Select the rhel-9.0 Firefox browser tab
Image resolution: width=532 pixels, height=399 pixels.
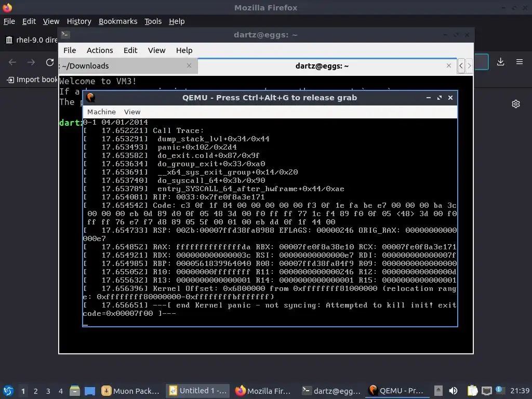tap(31, 40)
